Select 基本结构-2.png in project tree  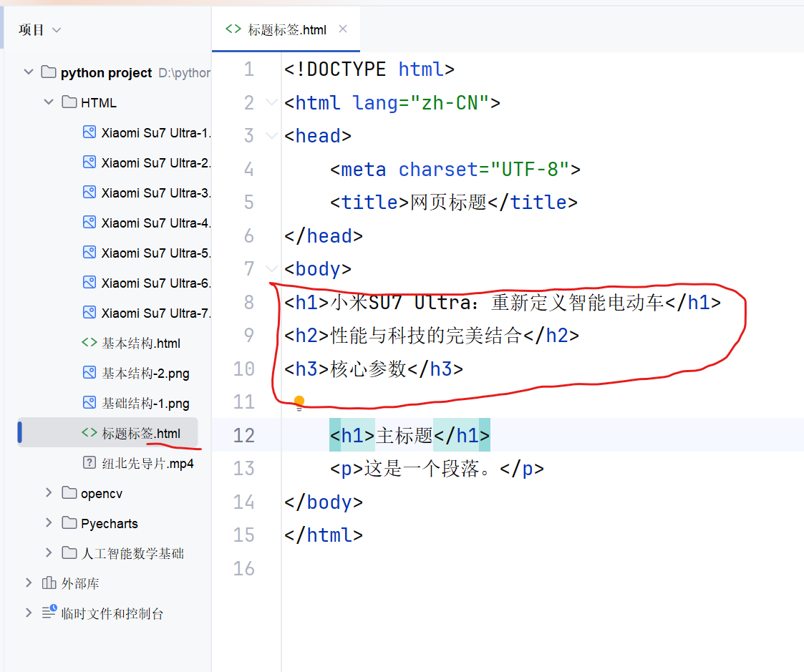(145, 373)
